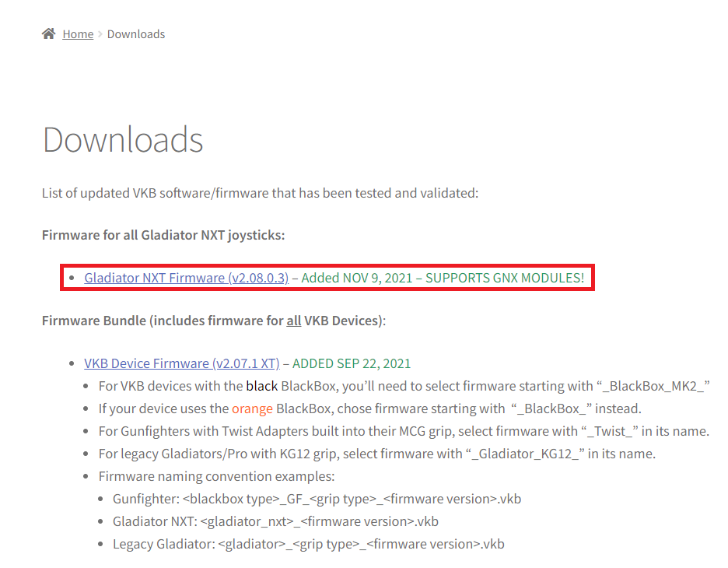Screen dimensions: 728x568
Task: Click the Downloads breadcrumb text
Action: click(x=136, y=34)
